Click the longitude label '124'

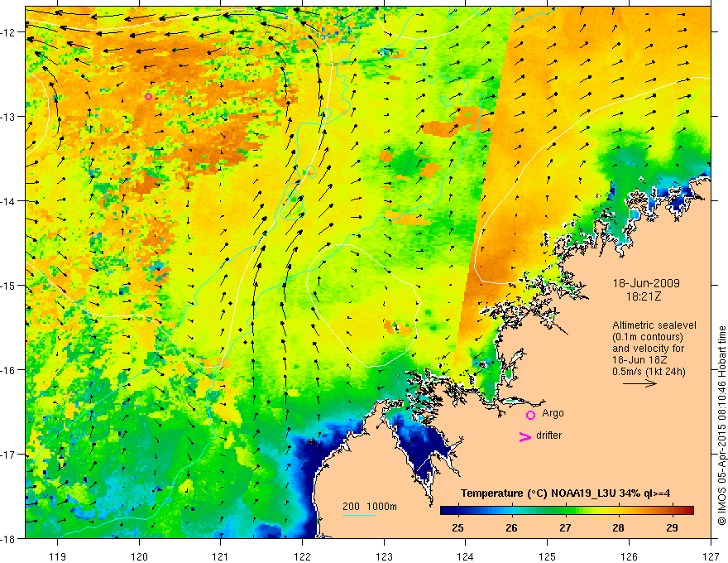coord(466,556)
